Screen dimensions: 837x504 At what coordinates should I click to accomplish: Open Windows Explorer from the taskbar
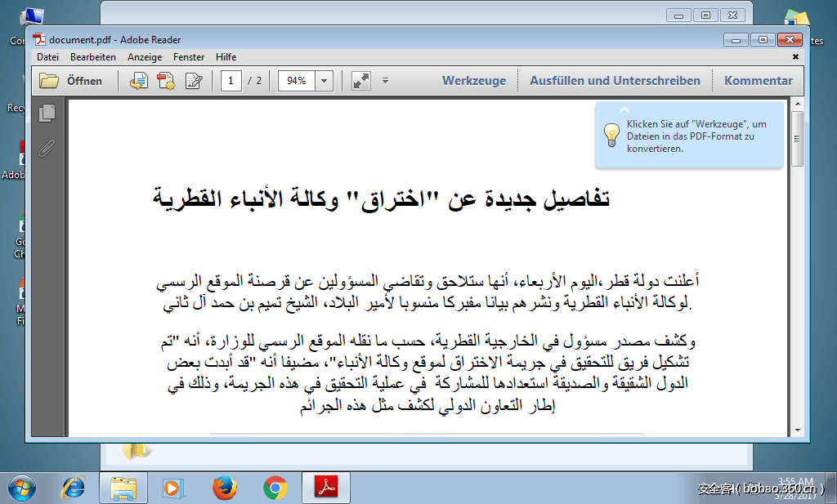pos(123,488)
